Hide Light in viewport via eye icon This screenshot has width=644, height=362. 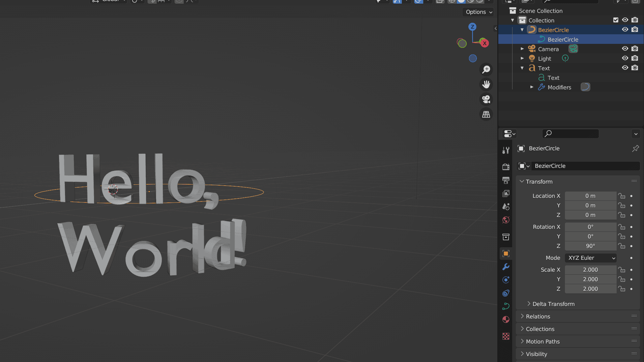(x=625, y=58)
